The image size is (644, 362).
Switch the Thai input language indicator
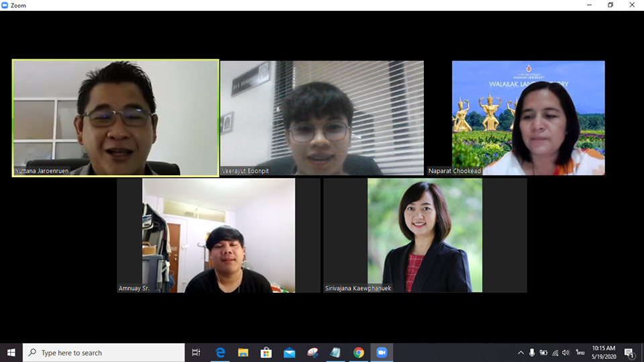point(580,353)
